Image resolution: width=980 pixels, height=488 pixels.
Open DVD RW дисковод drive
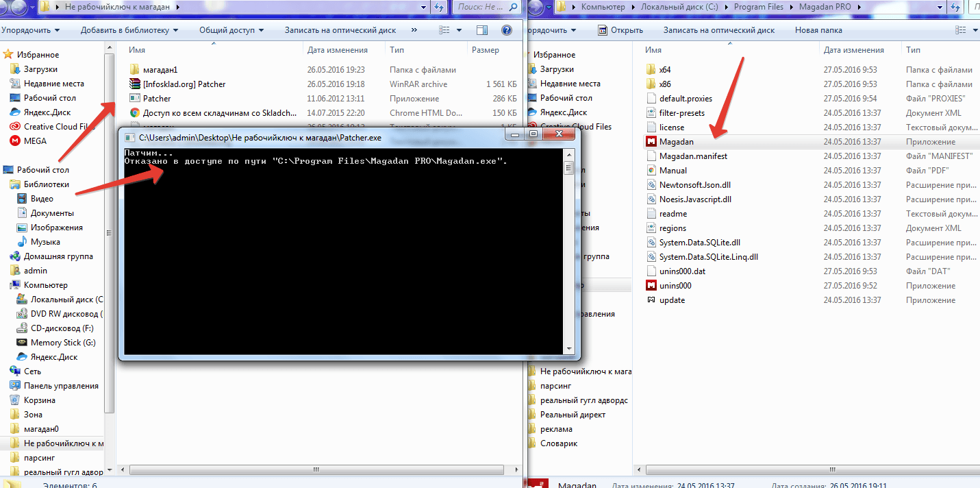pos(60,313)
